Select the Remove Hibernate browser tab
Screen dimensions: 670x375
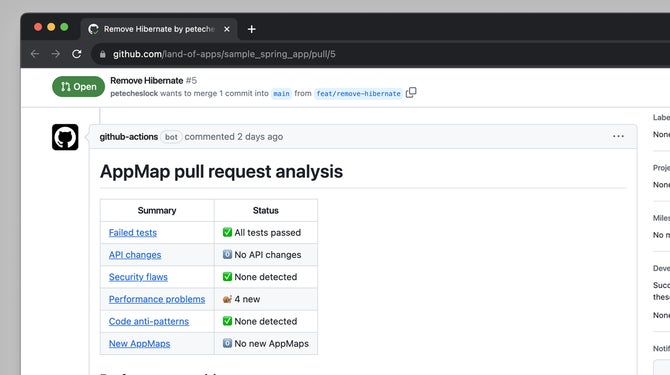coord(159,29)
